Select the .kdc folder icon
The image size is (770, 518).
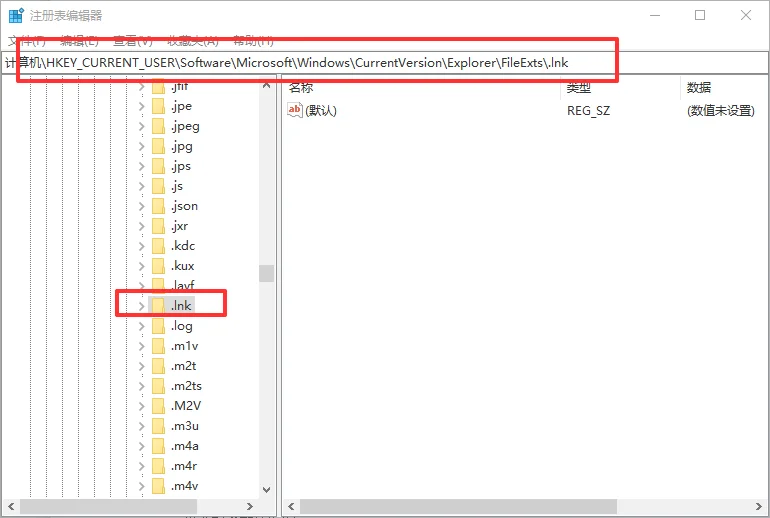pos(158,246)
